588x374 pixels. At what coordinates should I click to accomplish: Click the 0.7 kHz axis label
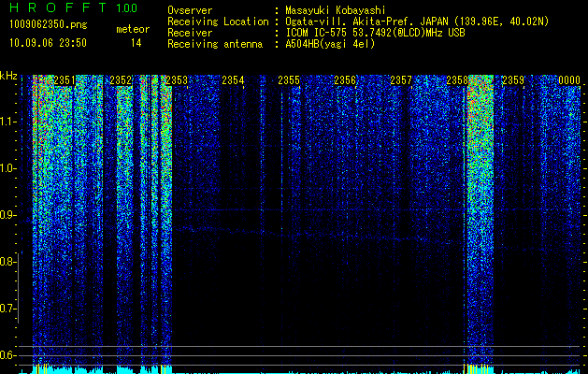pyautogui.click(x=7, y=309)
